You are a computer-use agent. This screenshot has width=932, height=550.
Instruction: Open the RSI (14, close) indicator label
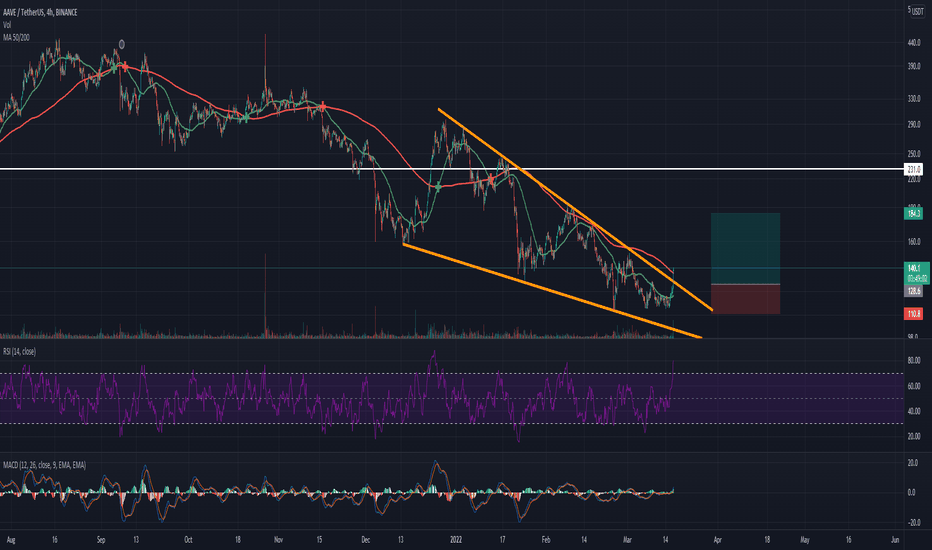[x=19, y=352]
